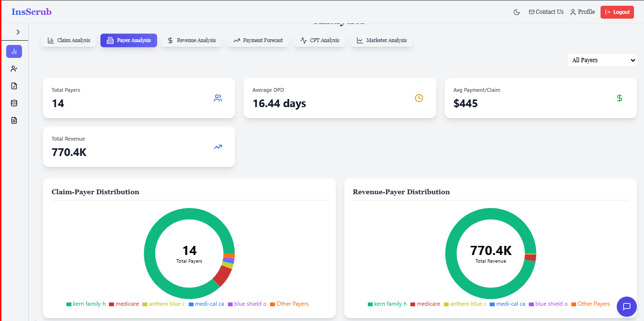
Task: Click the clock icon on Average DPD card
Action: pyautogui.click(x=419, y=98)
